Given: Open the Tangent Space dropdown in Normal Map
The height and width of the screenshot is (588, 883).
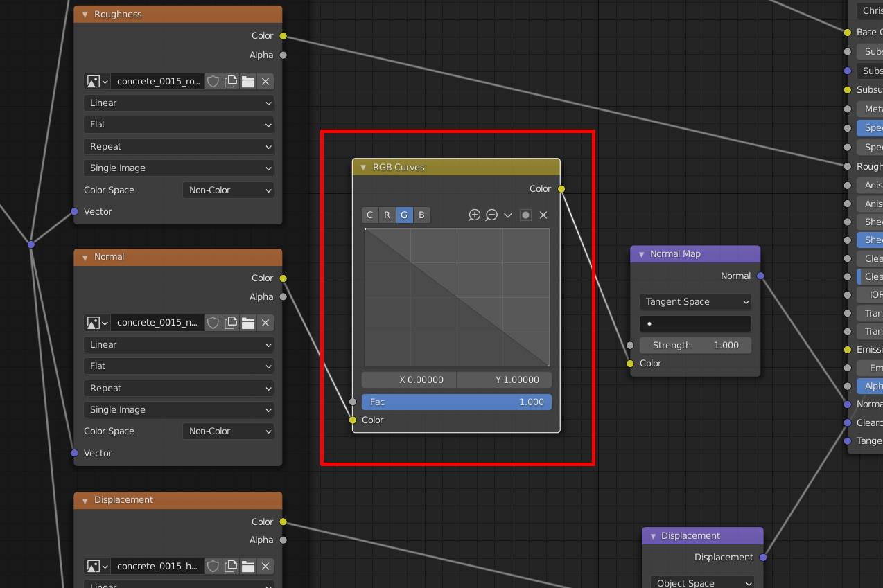Looking at the screenshot, I should 695,302.
